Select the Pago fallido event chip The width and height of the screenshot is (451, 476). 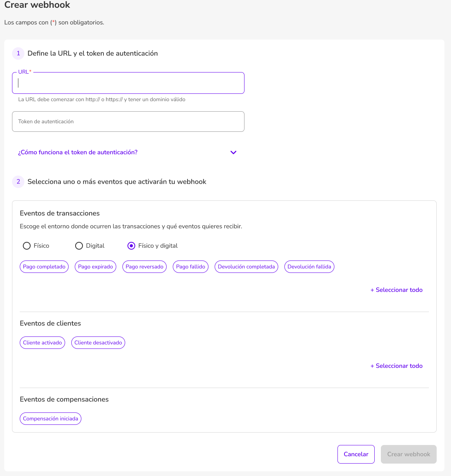coord(191,267)
